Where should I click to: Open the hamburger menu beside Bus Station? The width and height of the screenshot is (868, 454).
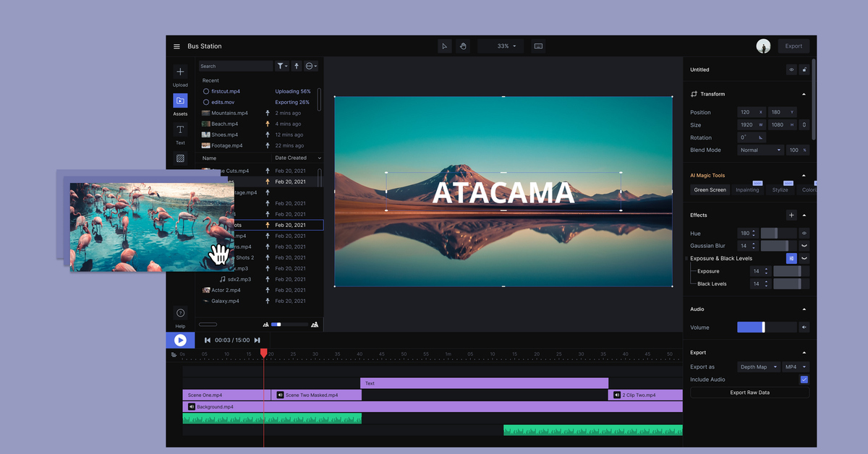tap(176, 46)
